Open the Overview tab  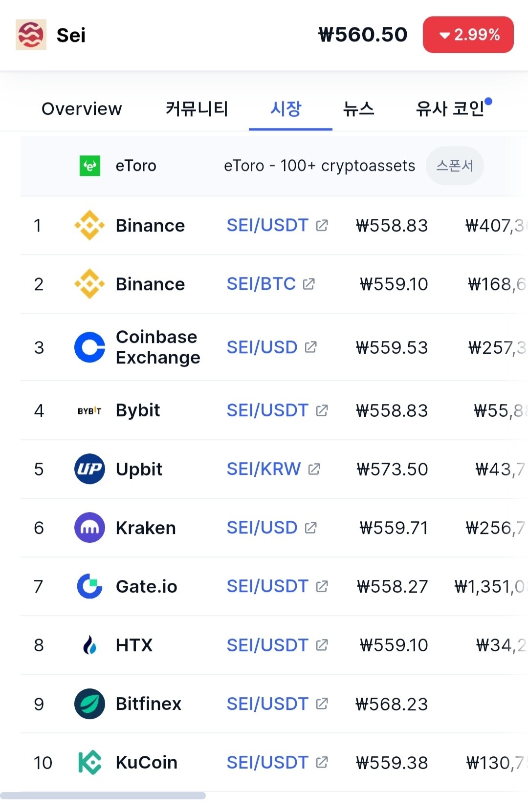pos(82,109)
